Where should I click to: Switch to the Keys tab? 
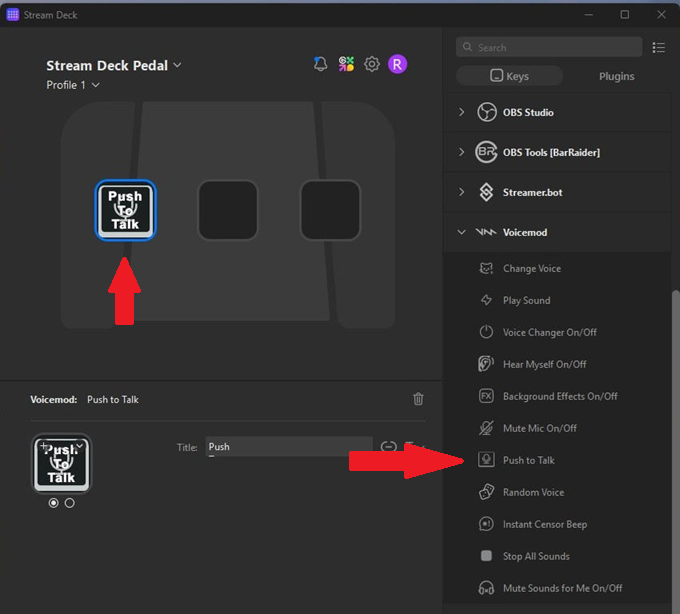[509, 76]
